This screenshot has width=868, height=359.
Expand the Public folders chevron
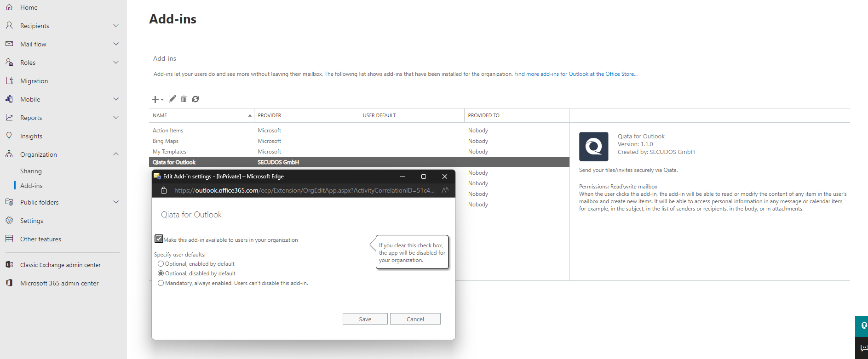click(116, 202)
